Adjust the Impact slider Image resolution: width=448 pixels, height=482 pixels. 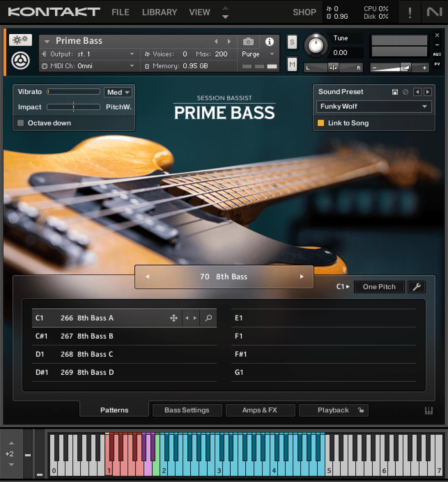(x=74, y=107)
